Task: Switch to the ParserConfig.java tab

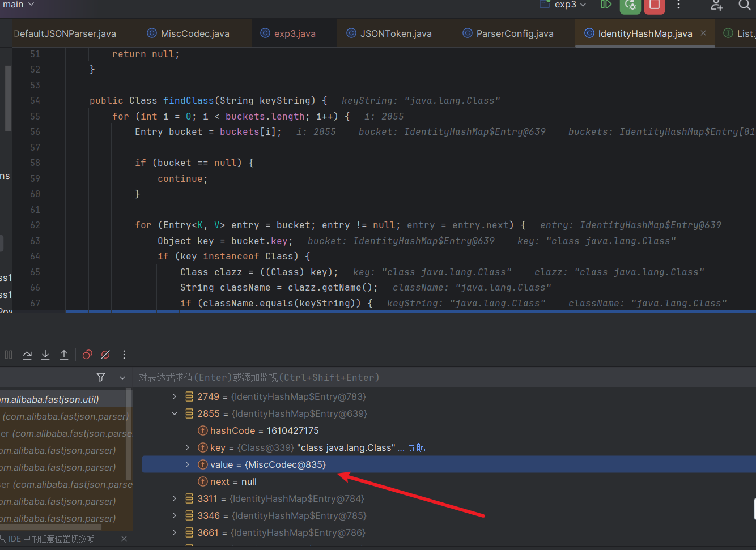Action: pyautogui.click(x=508, y=33)
